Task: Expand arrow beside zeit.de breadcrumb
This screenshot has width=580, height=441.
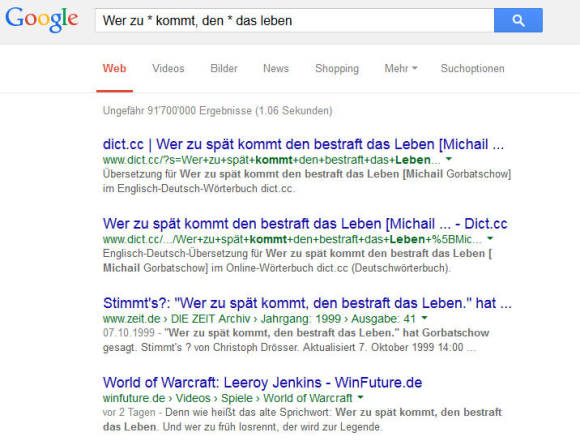Action: tap(424, 318)
